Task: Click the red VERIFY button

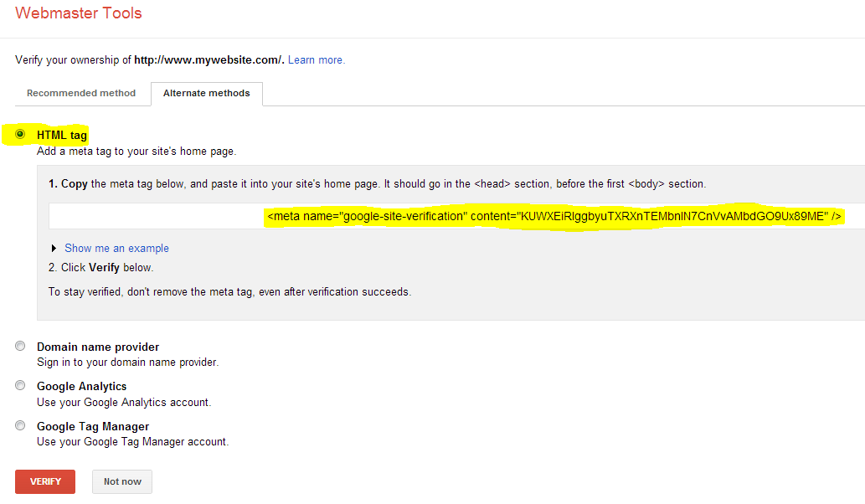Action: (45, 481)
